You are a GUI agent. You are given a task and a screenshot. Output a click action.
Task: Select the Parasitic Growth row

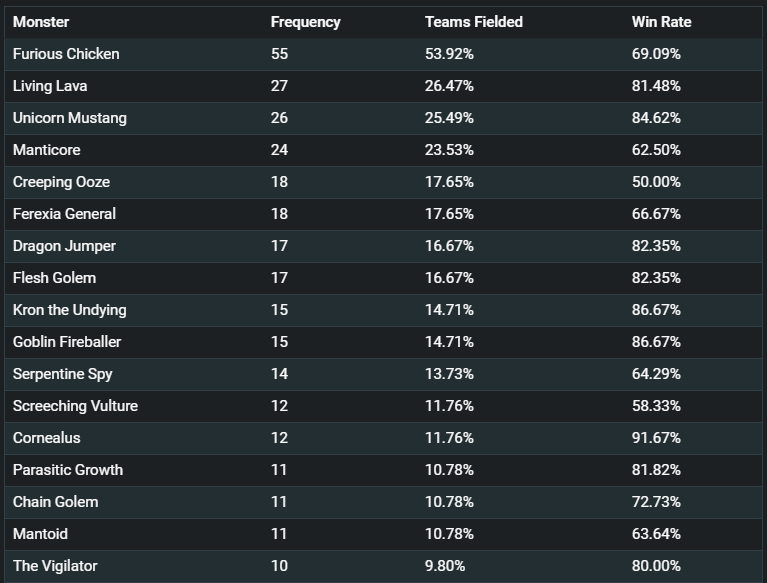pyautogui.click(x=383, y=470)
